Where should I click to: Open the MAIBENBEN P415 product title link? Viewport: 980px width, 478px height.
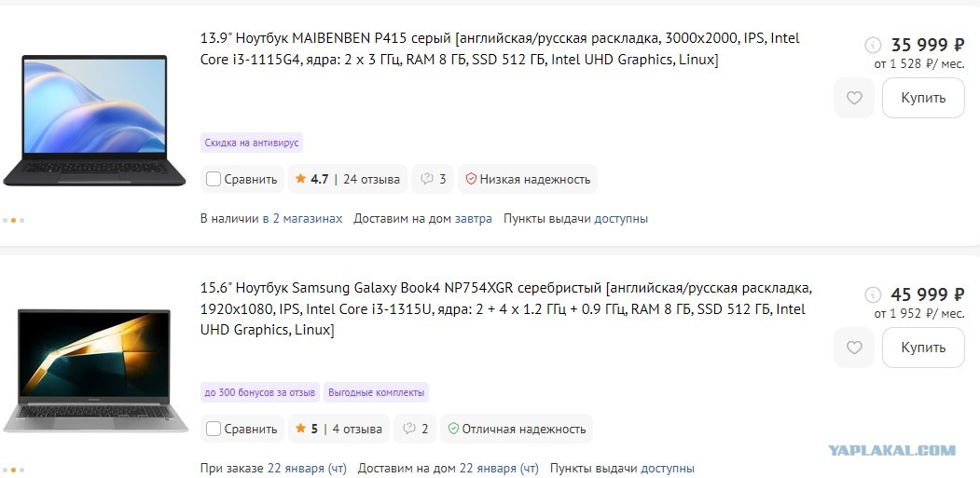pyautogui.click(x=500, y=48)
